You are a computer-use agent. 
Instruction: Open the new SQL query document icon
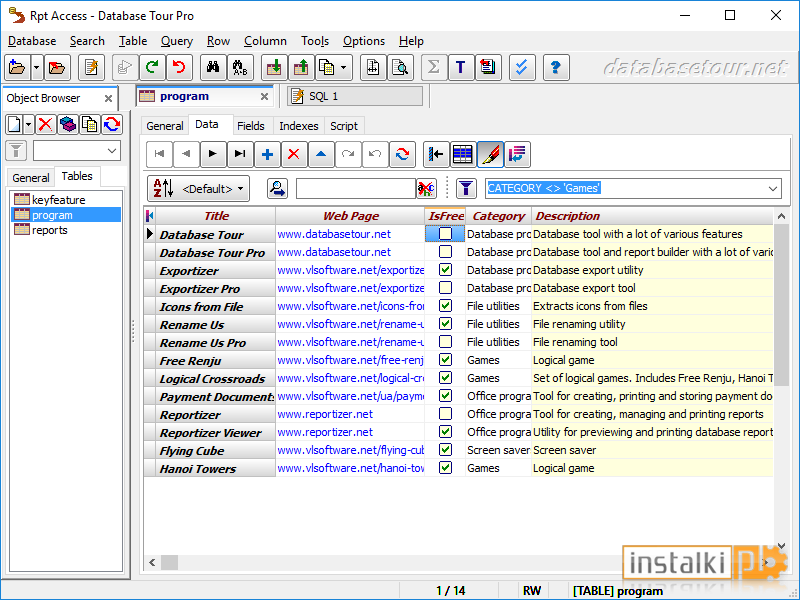click(x=91, y=67)
